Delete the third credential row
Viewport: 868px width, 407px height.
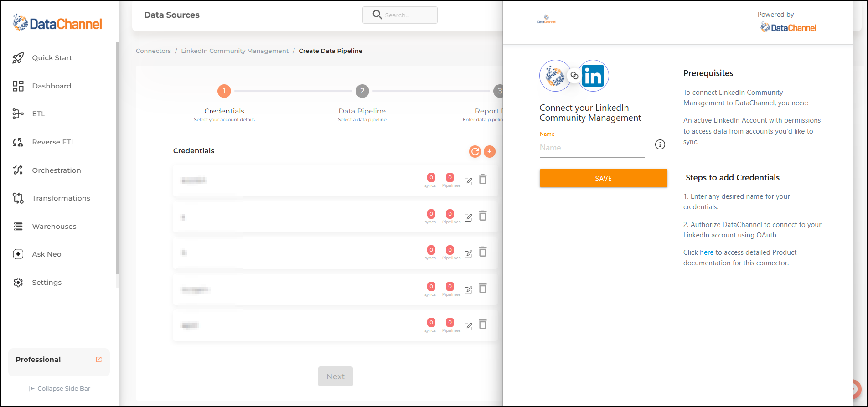pos(483,252)
